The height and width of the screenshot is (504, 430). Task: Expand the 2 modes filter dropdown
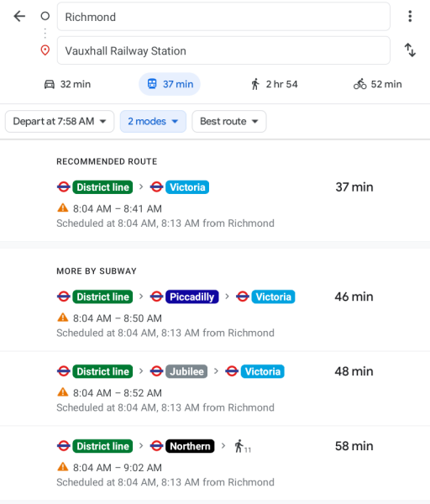point(153,121)
